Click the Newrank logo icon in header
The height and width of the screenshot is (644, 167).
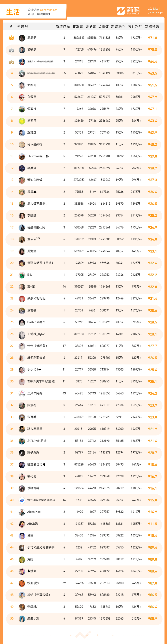[x=121, y=11]
